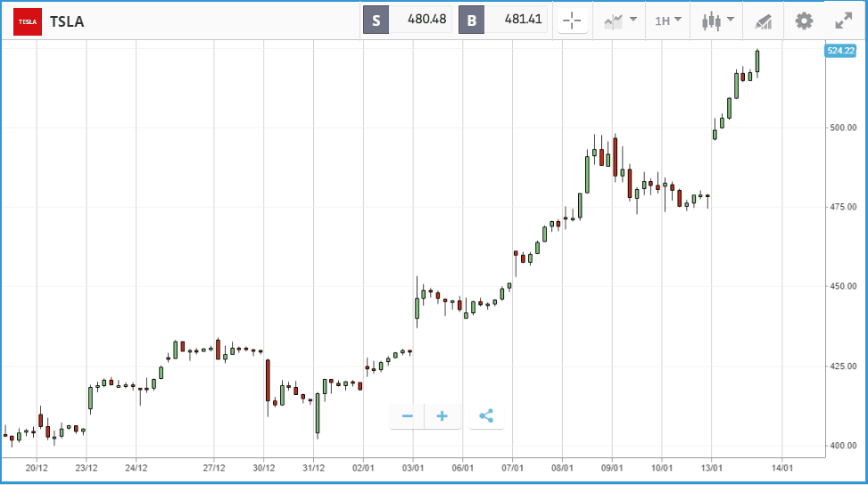Click the 524.22 current price label
The width and height of the screenshot is (868, 485).
(840, 51)
